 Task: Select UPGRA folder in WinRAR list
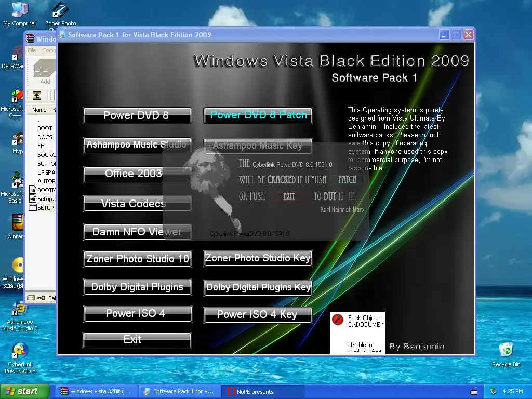(x=46, y=172)
